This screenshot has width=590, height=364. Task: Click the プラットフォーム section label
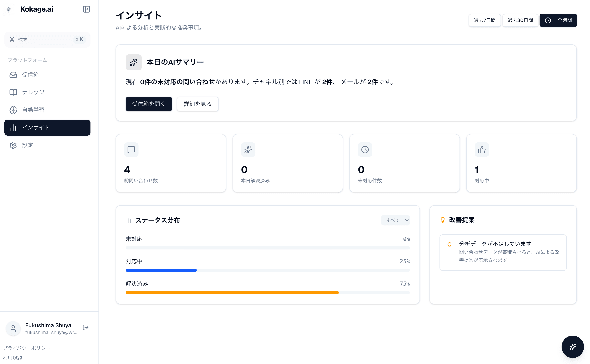pos(27,60)
